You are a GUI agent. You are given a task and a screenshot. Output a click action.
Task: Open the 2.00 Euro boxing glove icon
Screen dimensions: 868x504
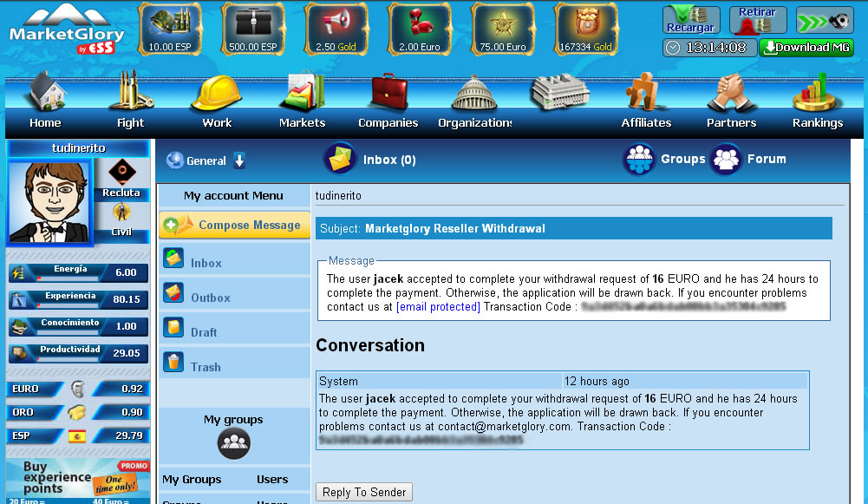coord(419,29)
